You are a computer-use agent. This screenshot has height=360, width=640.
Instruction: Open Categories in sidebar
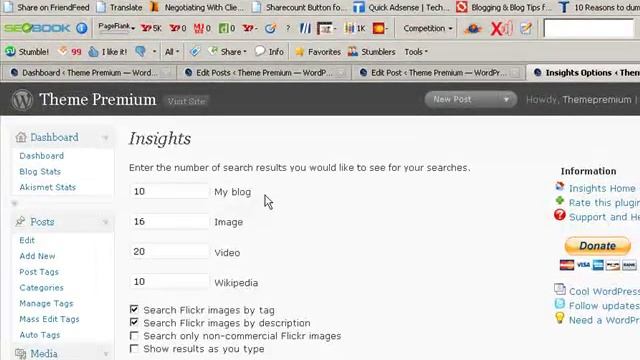click(42, 288)
